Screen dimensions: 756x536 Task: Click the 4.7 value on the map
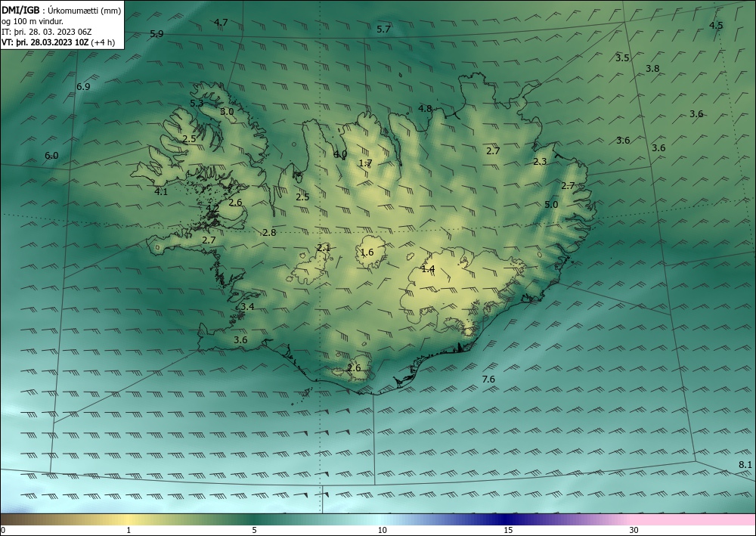coord(221,22)
